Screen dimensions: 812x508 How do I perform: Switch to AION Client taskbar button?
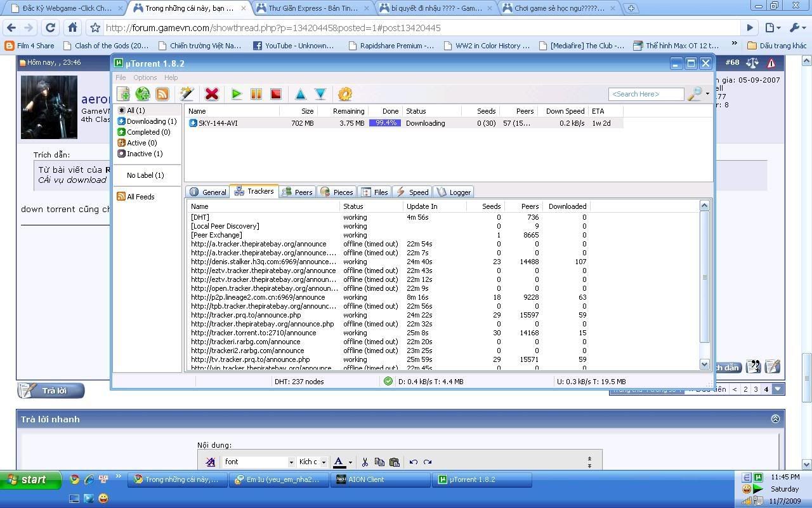pos(381,480)
